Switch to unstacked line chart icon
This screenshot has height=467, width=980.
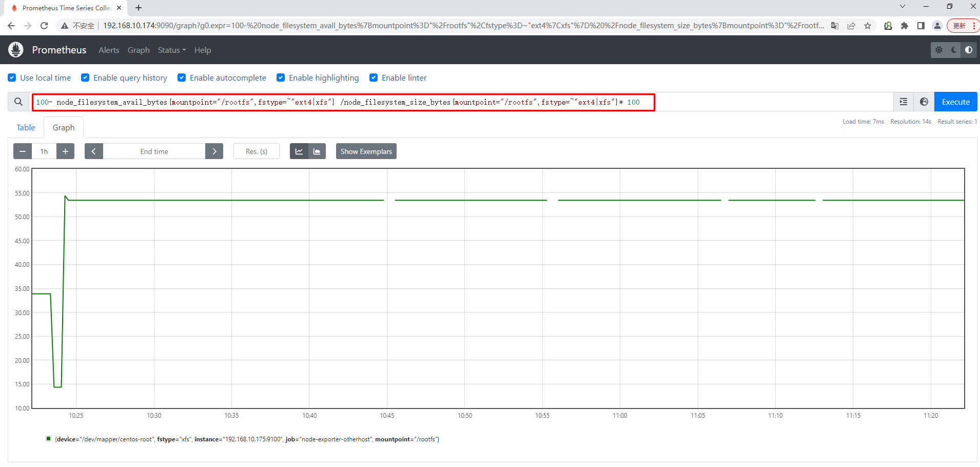[x=299, y=151]
